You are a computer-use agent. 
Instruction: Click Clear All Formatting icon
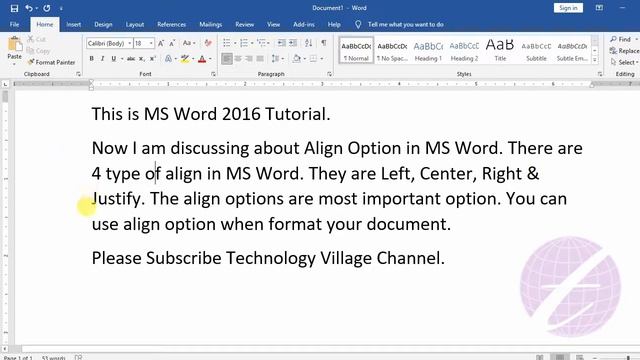click(208, 43)
